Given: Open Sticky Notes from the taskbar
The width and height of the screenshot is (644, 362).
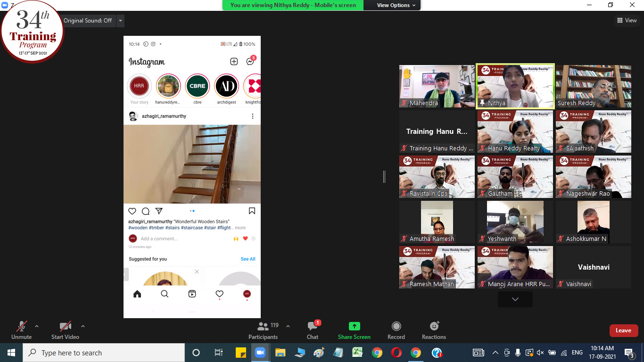Looking at the screenshot, I should click(x=240, y=353).
